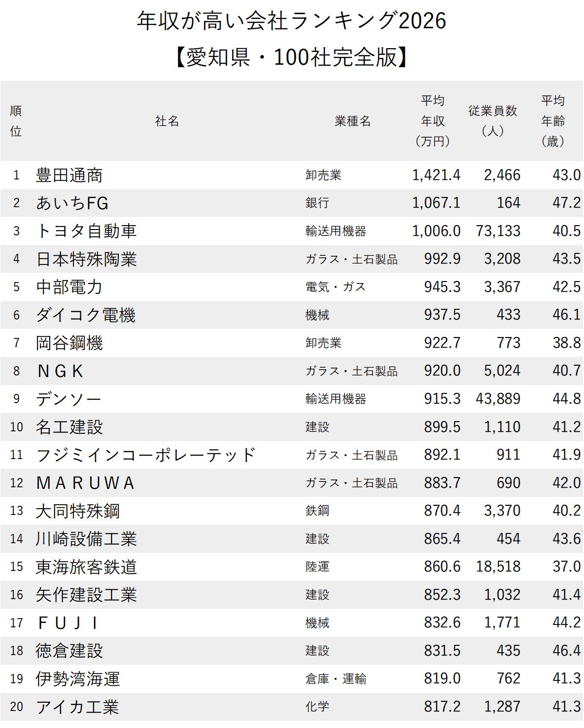Click salary value 1,421.4
584x728 pixels.
[x=436, y=175]
